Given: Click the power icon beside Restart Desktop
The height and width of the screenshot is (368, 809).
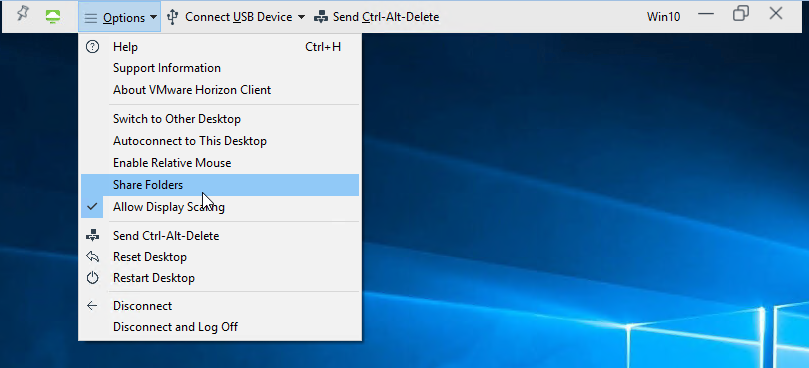Looking at the screenshot, I should point(92,278).
